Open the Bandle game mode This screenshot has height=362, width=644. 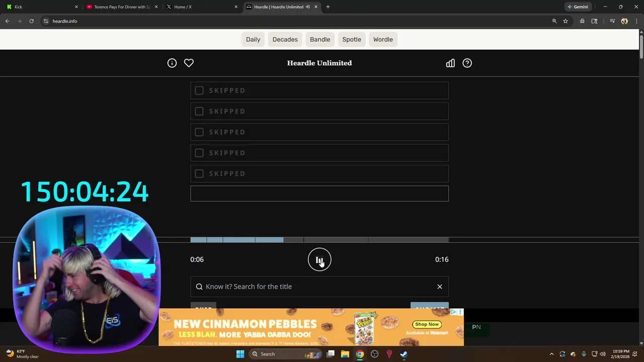pos(320,39)
